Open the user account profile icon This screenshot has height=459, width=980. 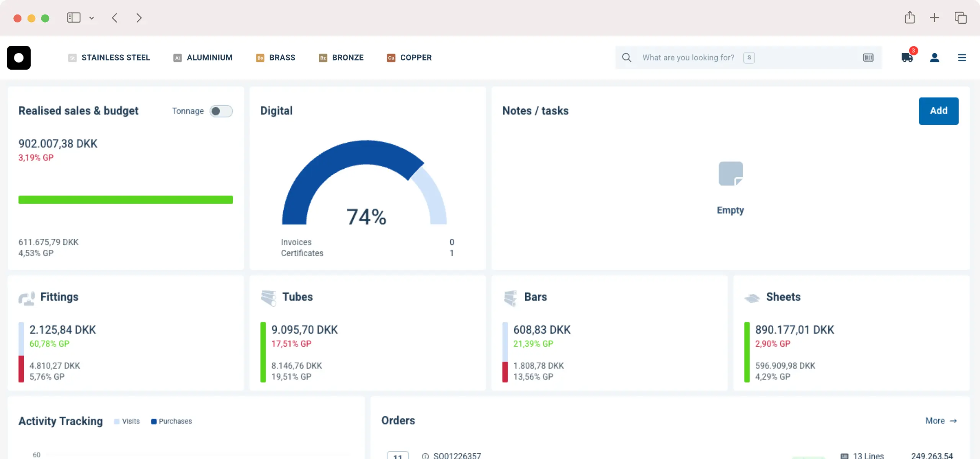point(934,58)
